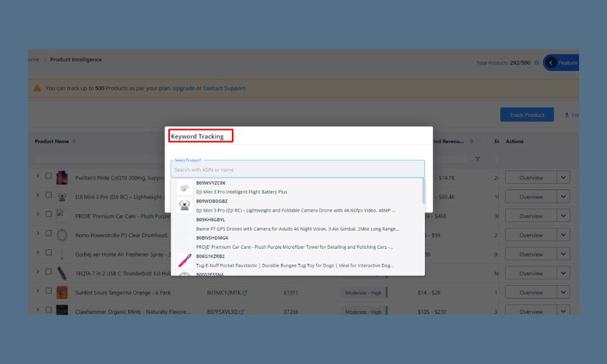The width and height of the screenshot is (607, 364).
Task: Click the Search with ASIN or name field
Action: [297, 169]
